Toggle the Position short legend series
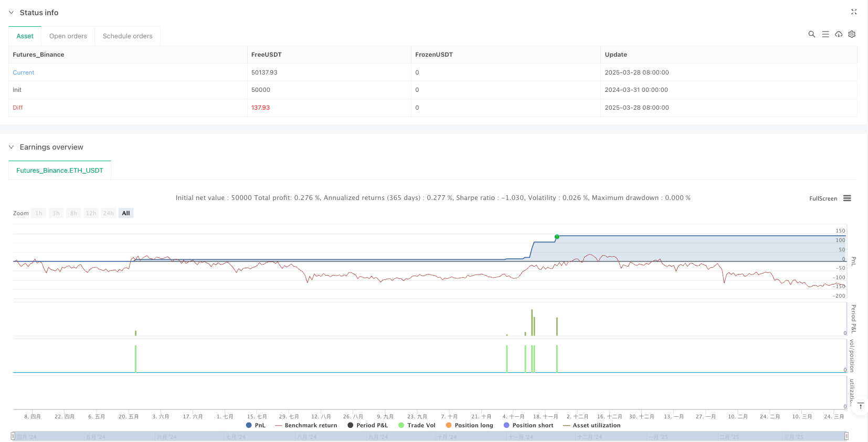This screenshot has height=442, width=868. tap(528, 425)
